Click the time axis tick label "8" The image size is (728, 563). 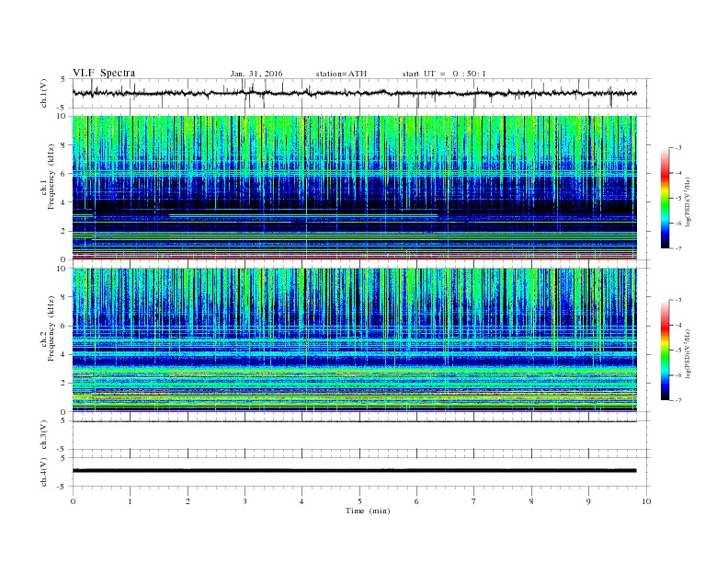tap(531, 501)
